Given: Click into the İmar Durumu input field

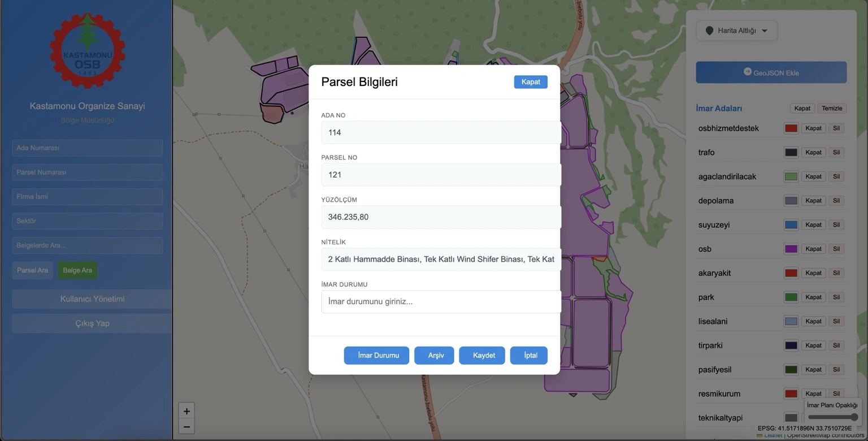Looking at the screenshot, I should [441, 302].
